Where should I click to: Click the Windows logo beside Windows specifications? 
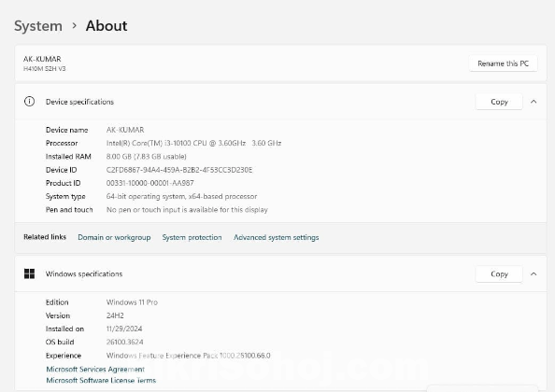29,273
